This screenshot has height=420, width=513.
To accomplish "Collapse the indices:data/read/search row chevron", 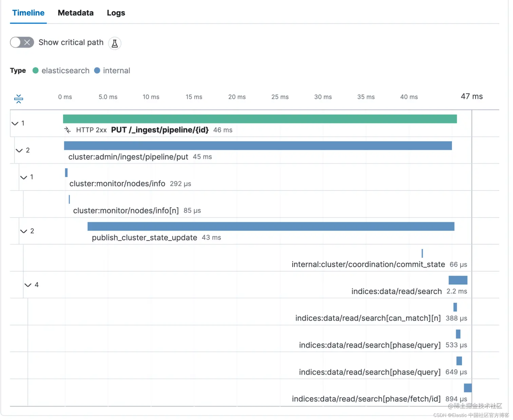I will [x=28, y=285].
